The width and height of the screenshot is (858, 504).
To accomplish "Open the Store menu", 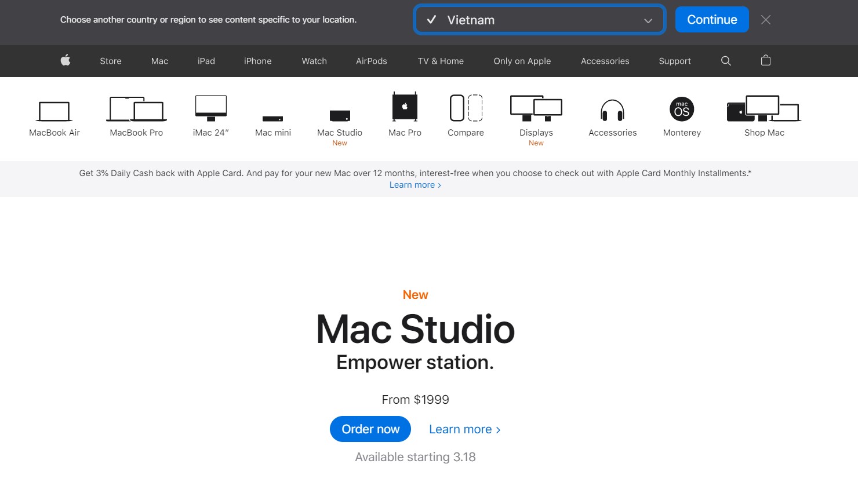I will pyautogui.click(x=111, y=61).
